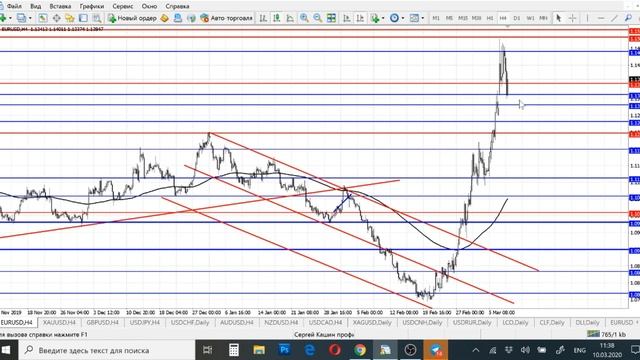Image resolution: width=640 pixels, height=360 pixels.
Task: Select the M5 timeframe
Action: click(x=449, y=18)
